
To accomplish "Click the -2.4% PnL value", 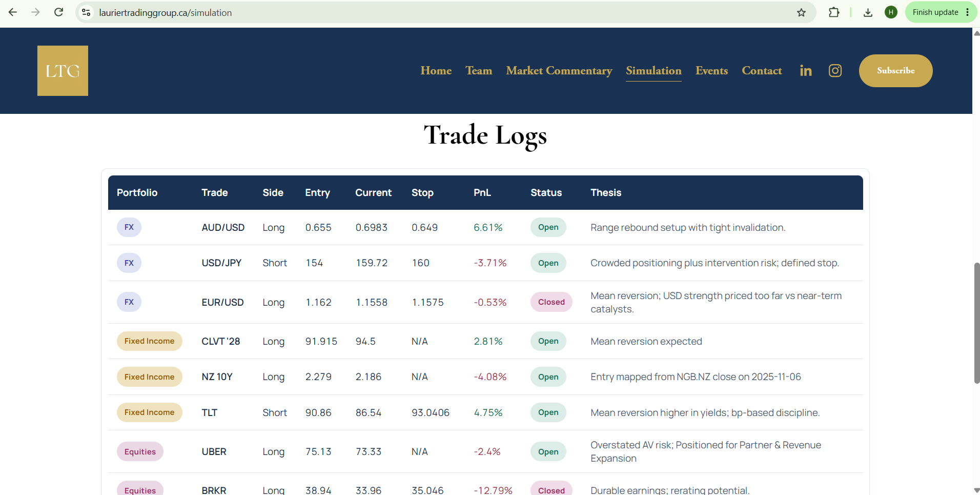I will point(487,451).
